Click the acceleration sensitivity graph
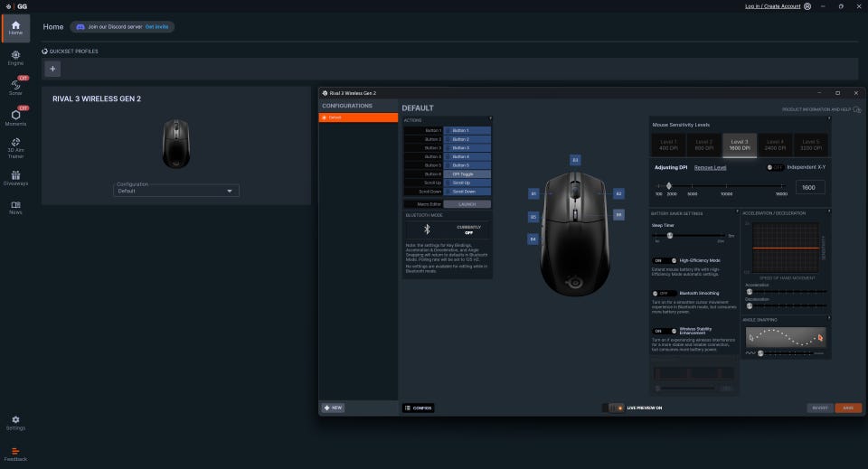Image resolution: width=868 pixels, height=469 pixels. point(786,248)
